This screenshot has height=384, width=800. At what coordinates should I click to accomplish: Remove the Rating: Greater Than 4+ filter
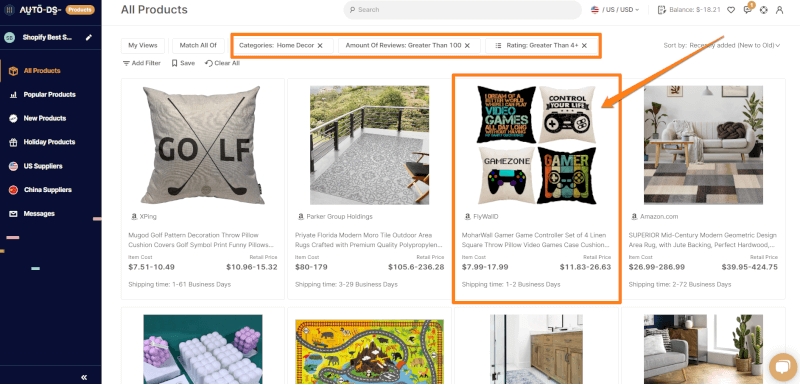pyautogui.click(x=584, y=45)
